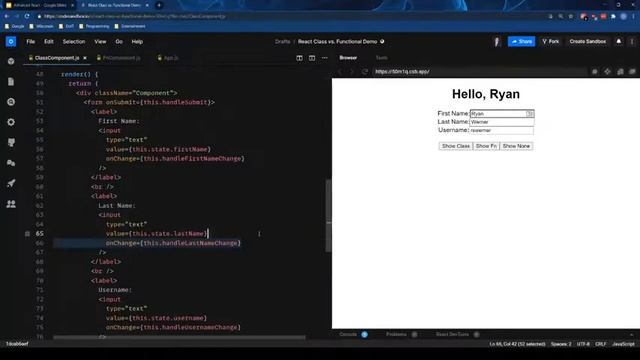Focus the Last Name input field
Viewport: 640px width, 360px height.
click(x=502, y=122)
